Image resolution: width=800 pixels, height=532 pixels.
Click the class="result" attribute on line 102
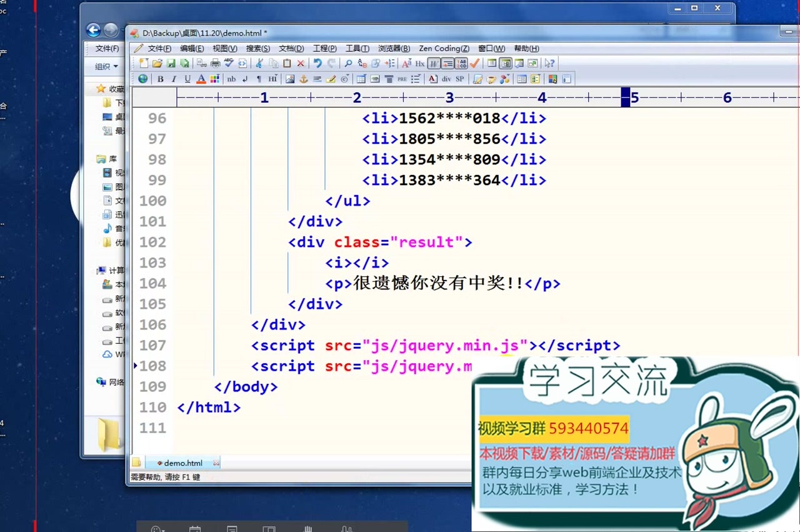[399, 242]
